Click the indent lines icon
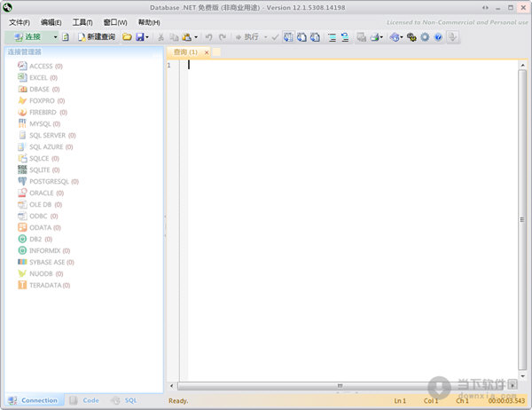 click(x=332, y=37)
